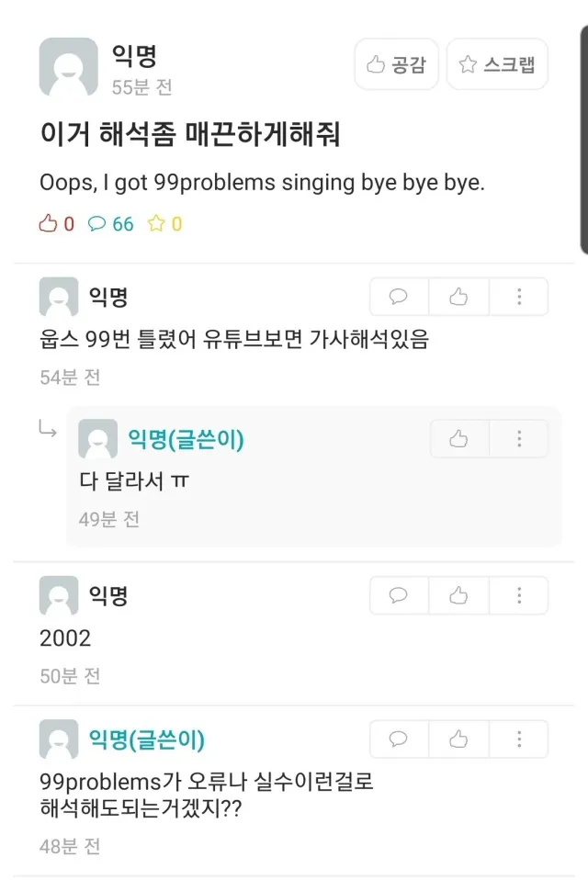Open the three-dot menu on the 2002 comment
The image size is (588, 880).
(x=519, y=595)
